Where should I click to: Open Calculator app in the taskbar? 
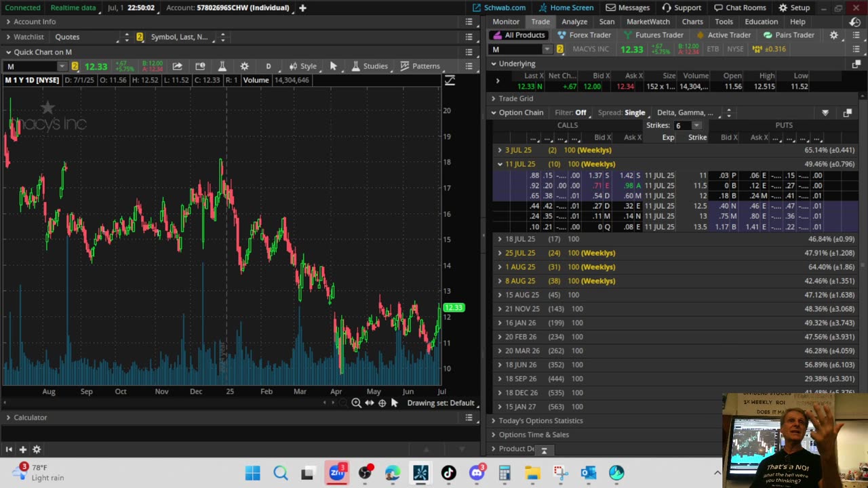(x=505, y=472)
